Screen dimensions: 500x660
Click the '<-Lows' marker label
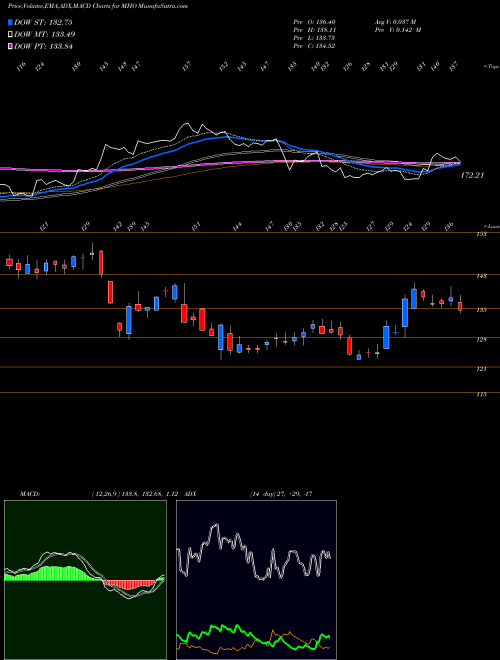click(x=492, y=226)
